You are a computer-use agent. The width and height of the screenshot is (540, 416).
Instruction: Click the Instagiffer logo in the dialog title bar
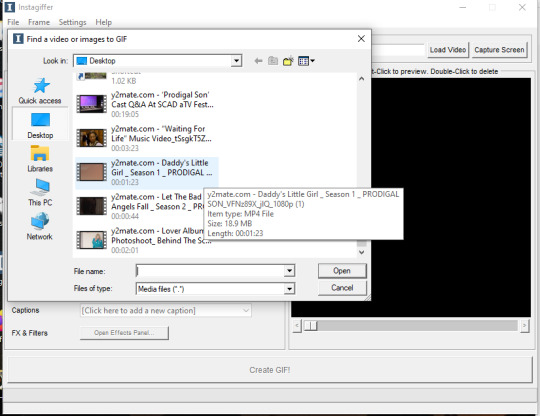[x=18, y=39]
